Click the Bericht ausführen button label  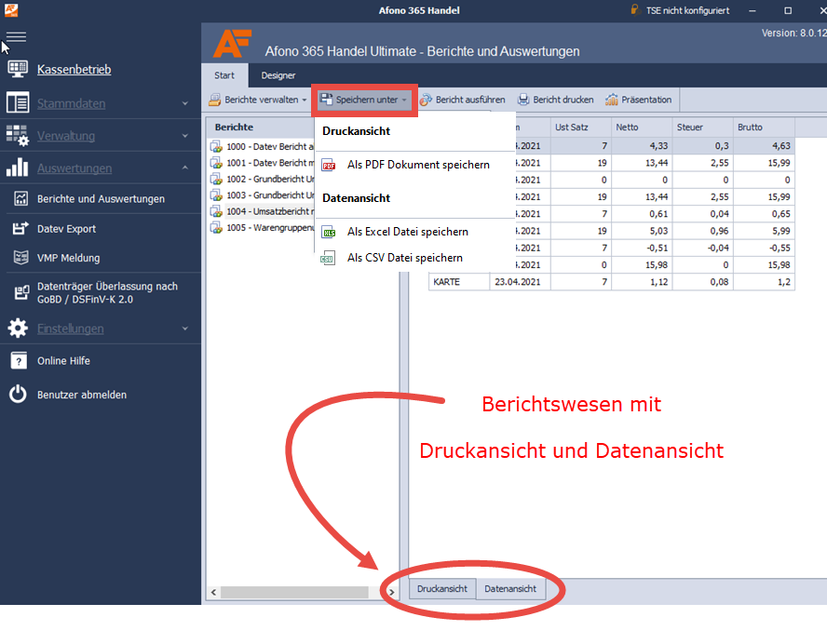pos(470,100)
